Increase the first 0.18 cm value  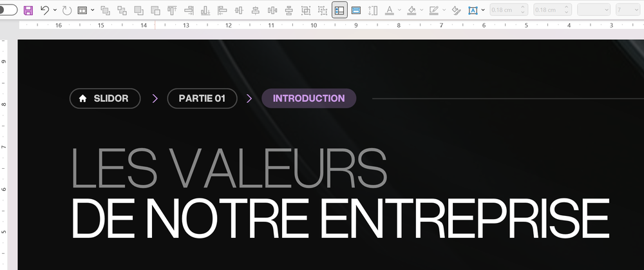click(x=523, y=7)
